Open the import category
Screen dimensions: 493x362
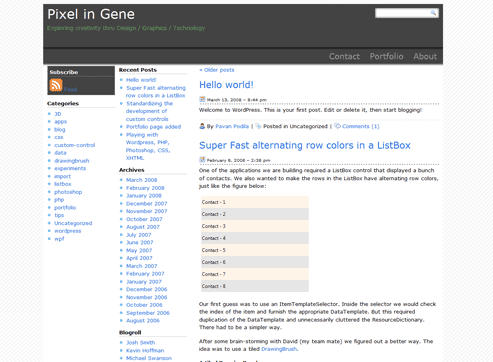(62, 176)
